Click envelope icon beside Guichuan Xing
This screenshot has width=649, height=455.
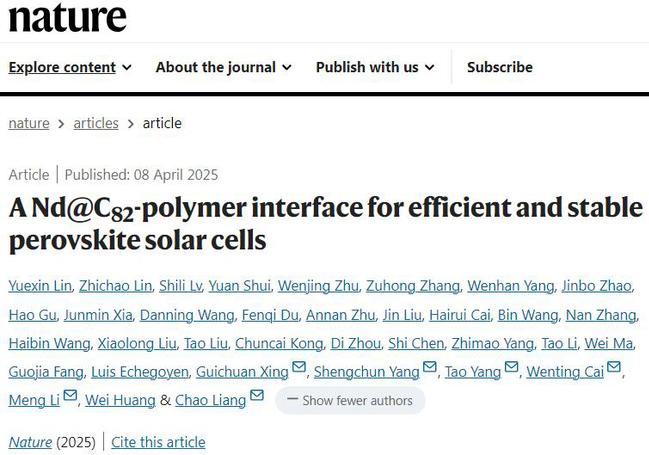[x=298, y=370]
